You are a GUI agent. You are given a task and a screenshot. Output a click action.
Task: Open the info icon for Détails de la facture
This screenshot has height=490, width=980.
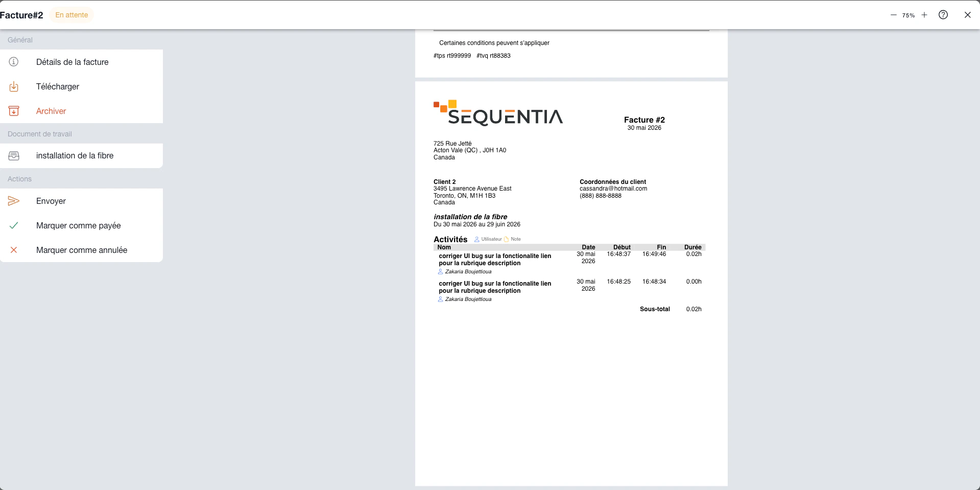click(14, 62)
